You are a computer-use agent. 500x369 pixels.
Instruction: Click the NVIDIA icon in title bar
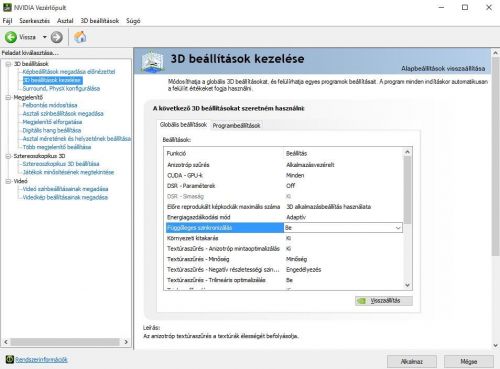[x=7, y=7]
